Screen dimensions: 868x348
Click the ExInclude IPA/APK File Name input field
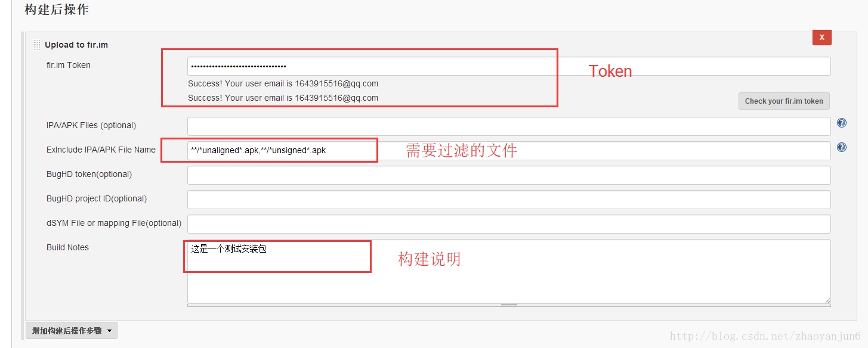tap(509, 151)
